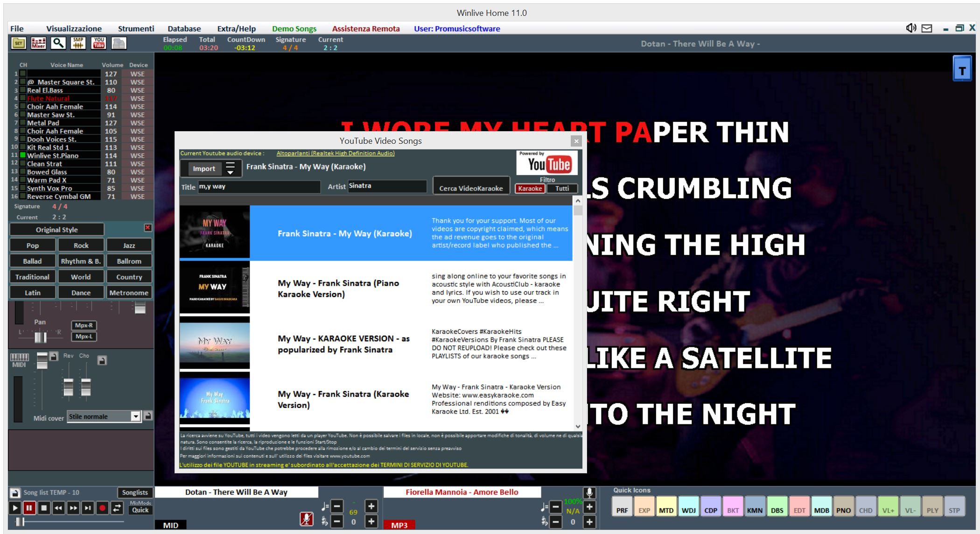The width and height of the screenshot is (980, 534).
Task: Increase Dotan song tempo with plus
Action: [x=371, y=506]
